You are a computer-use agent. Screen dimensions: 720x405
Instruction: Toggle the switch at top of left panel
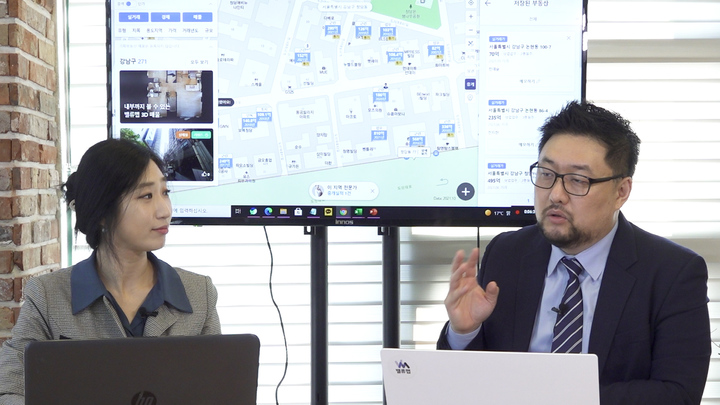pyautogui.click(x=128, y=4)
